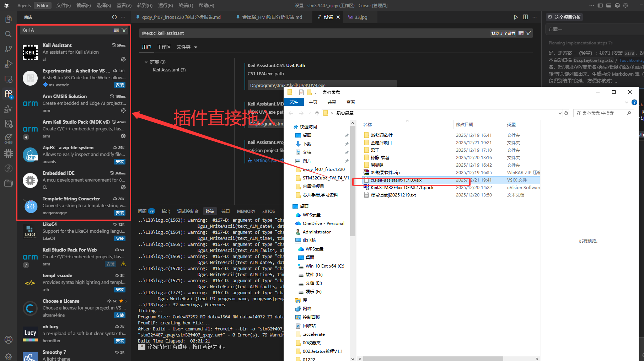Open the CMSIS view in activity bar
The width and height of the screenshot is (644, 361).
pos(9,139)
